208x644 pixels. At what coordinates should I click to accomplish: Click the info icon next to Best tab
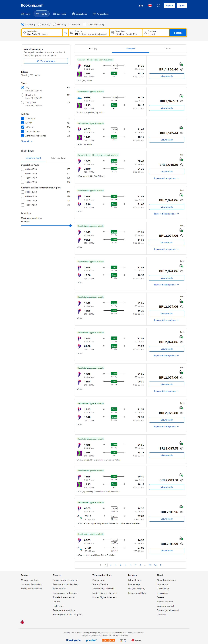click(95, 49)
